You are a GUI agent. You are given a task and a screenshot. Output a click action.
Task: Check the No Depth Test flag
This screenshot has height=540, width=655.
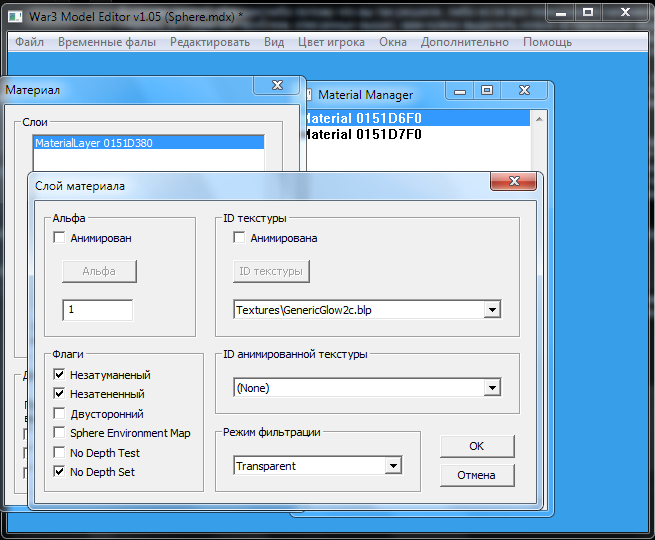coord(59,452)
